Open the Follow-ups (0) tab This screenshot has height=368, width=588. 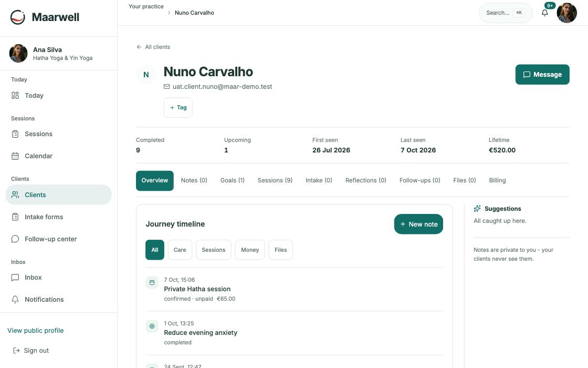[419, 181]
